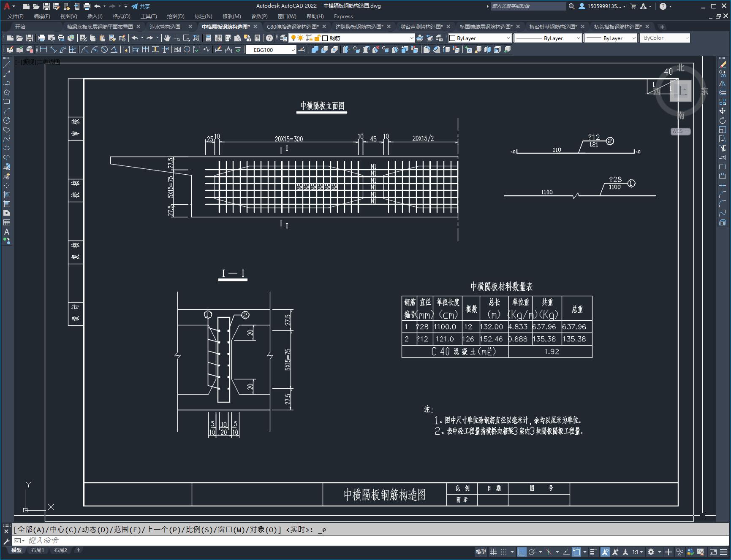Select the Hatch tool

(x=7, y=195)
